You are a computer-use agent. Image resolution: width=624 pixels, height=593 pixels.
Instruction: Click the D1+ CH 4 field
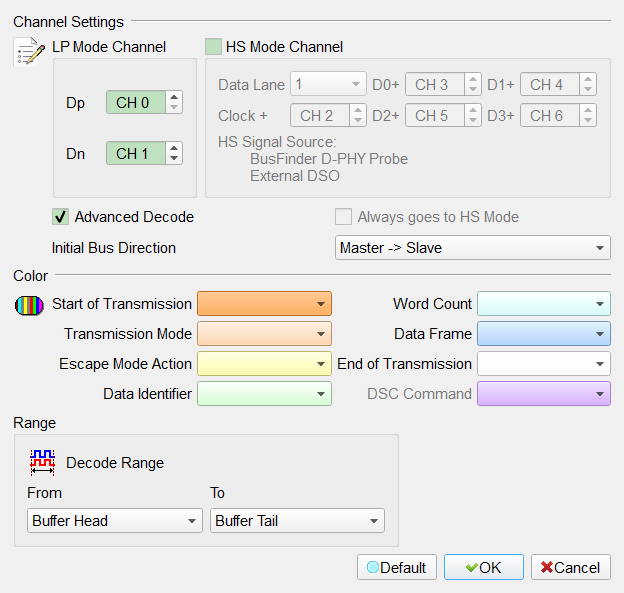550,84
